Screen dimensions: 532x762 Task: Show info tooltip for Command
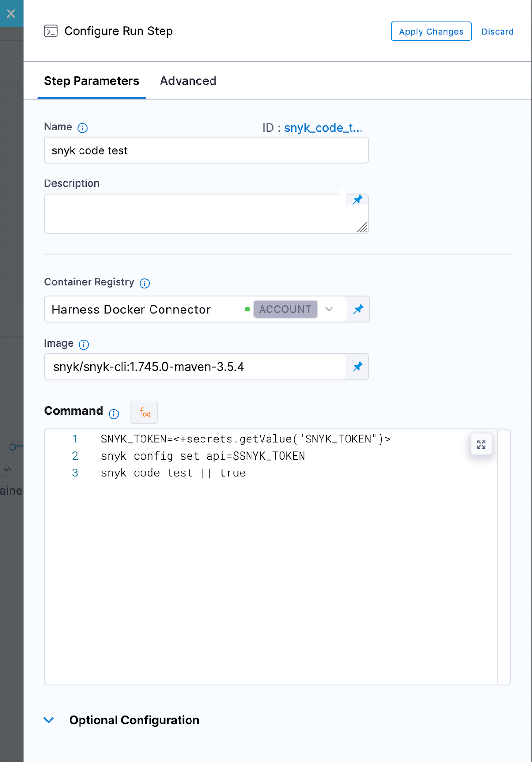(114, 414)
